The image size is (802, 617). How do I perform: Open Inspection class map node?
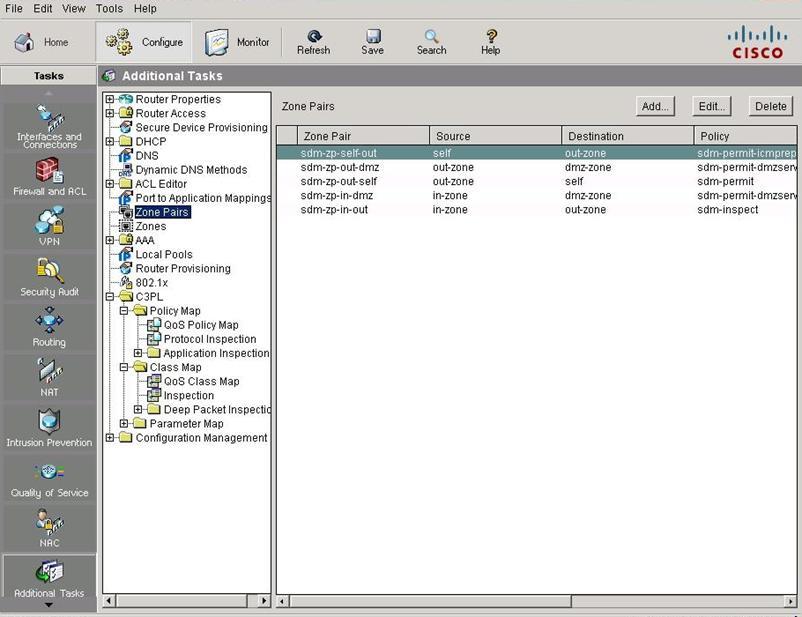point(189,395)
